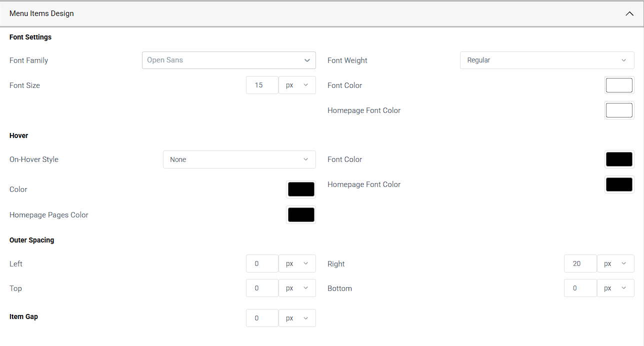Choose the Hover Font Color swatch
Image resolution: width=644 pixels, height=346 pixels.
pyautogui.click(x=619, y=159)
